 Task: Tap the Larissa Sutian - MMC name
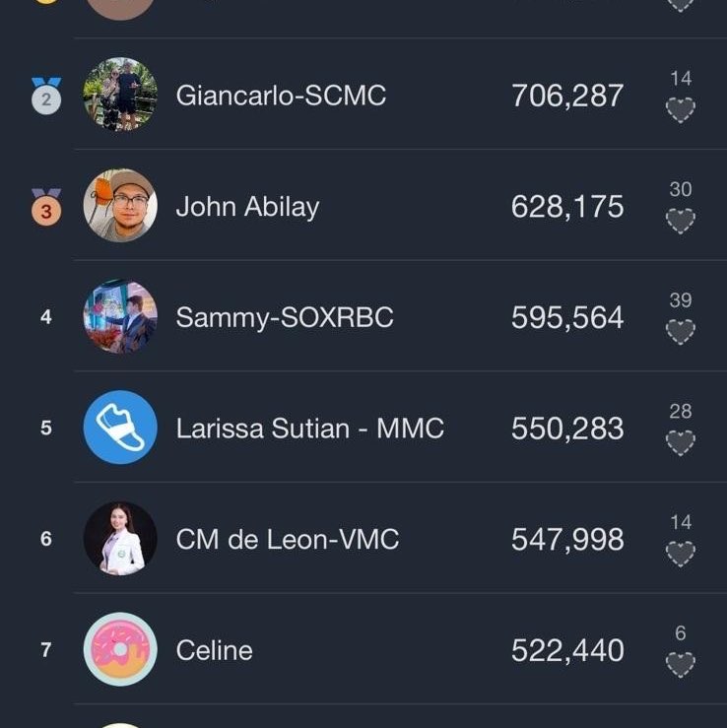[309, 429]
